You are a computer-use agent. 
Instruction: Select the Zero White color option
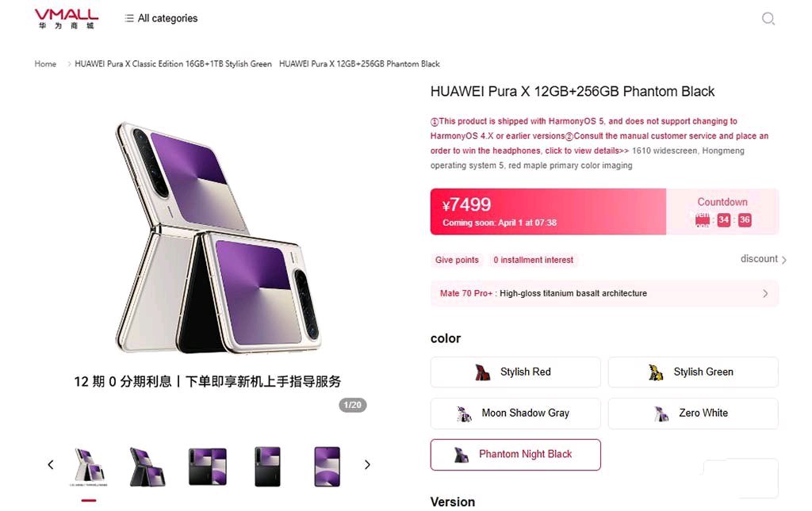(693, 414)
